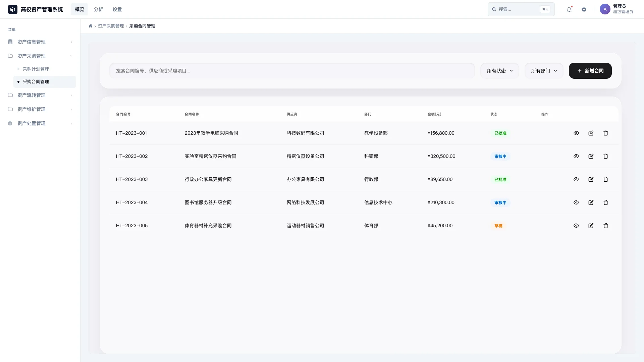Delete contract HT-2023-004

[606, 202]
